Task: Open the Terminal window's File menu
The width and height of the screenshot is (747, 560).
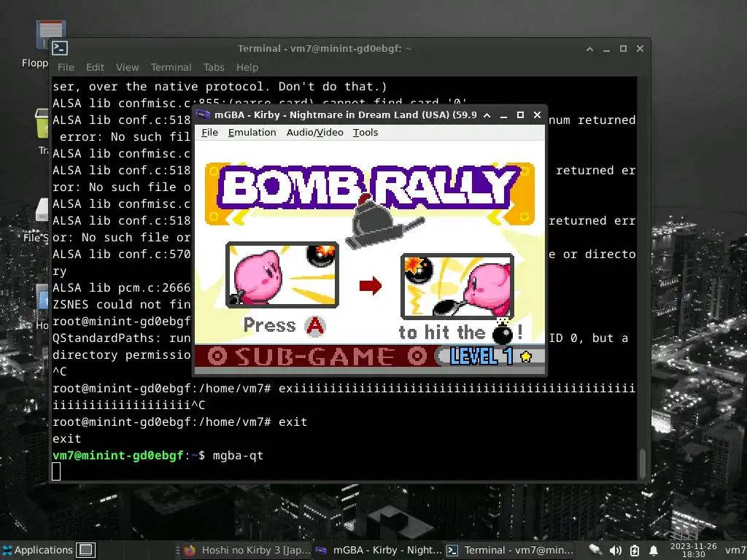Action: [x=66, y=67]
